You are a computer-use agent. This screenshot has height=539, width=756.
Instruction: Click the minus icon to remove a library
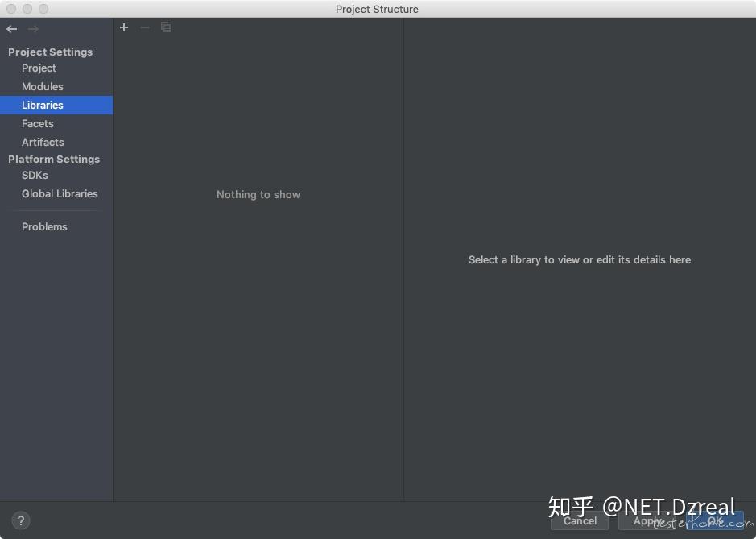(145, 27)
